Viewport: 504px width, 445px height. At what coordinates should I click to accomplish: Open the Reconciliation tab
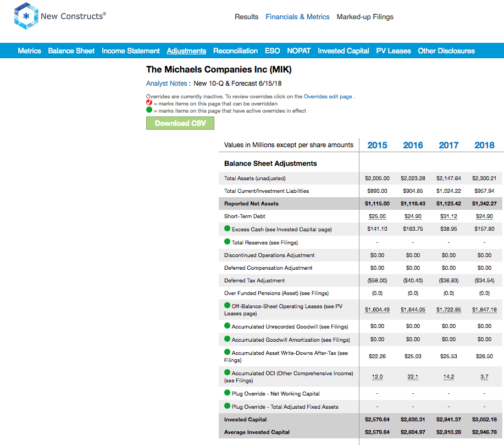(236, 51)
